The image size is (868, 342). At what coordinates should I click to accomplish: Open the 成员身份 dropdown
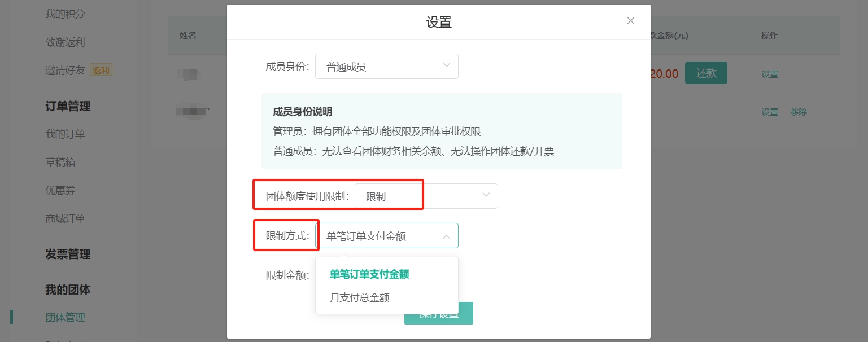386,66
